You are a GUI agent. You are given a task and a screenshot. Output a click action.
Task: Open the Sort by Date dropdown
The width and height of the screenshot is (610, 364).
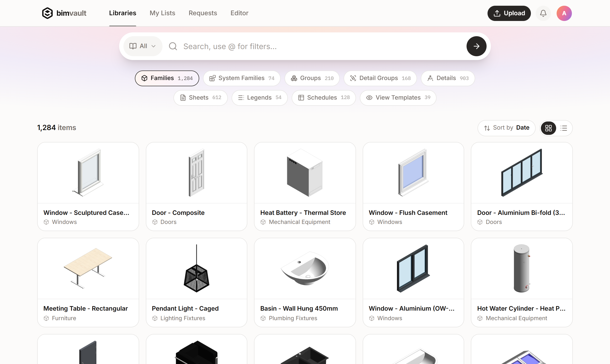click(x=506, y=128)
